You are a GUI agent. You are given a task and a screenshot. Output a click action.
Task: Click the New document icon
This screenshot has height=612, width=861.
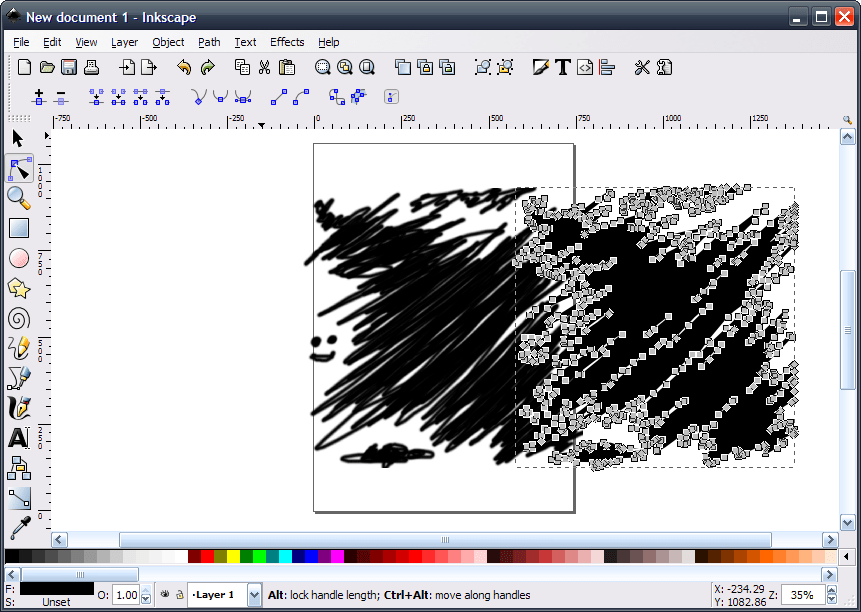point(24,67)
